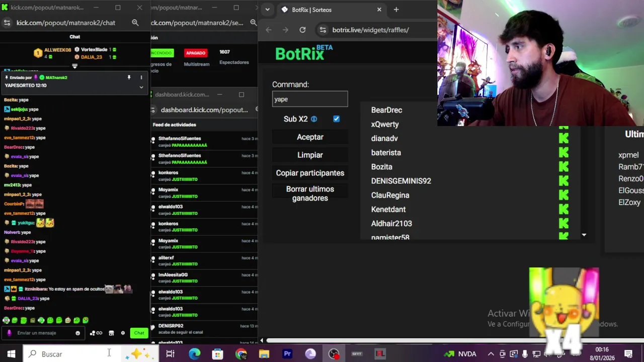Open the chat shop icon
This screenshot has width=644, height=362.
[x=111, y=333]
